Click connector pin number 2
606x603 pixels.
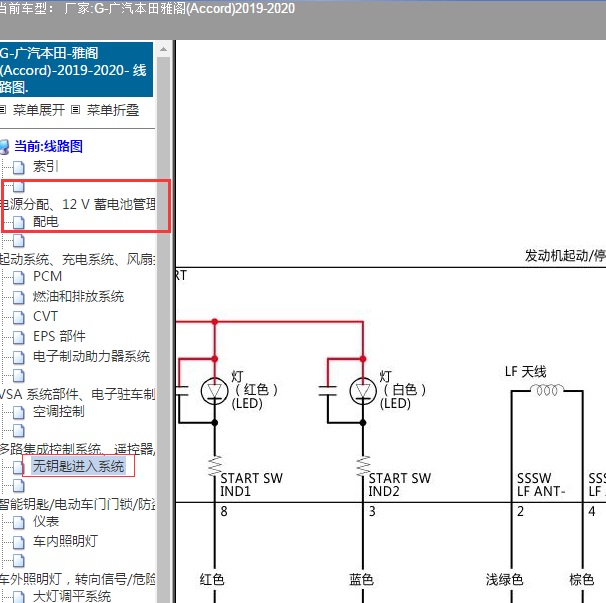pos(520,511)
